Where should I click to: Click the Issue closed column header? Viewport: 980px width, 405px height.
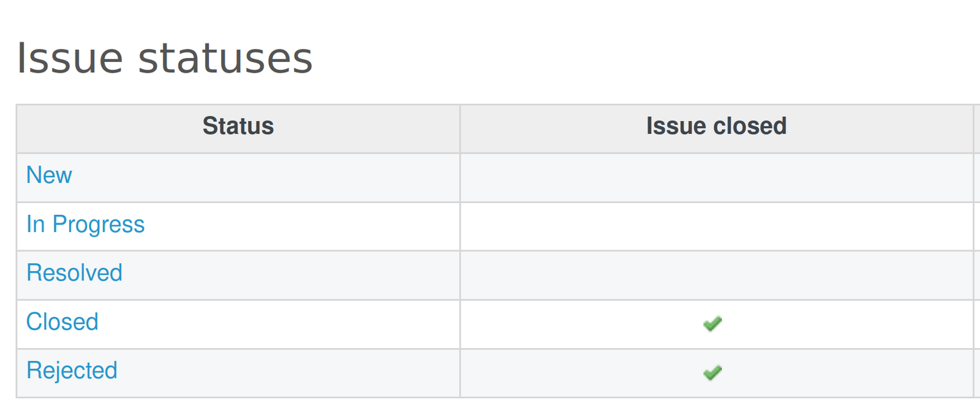click(x=716, y=126)
